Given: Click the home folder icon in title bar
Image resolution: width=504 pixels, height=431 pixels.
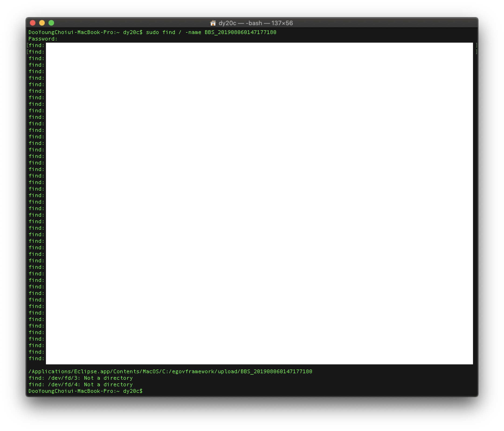Looking at the screenshot, I should point(213,23).
